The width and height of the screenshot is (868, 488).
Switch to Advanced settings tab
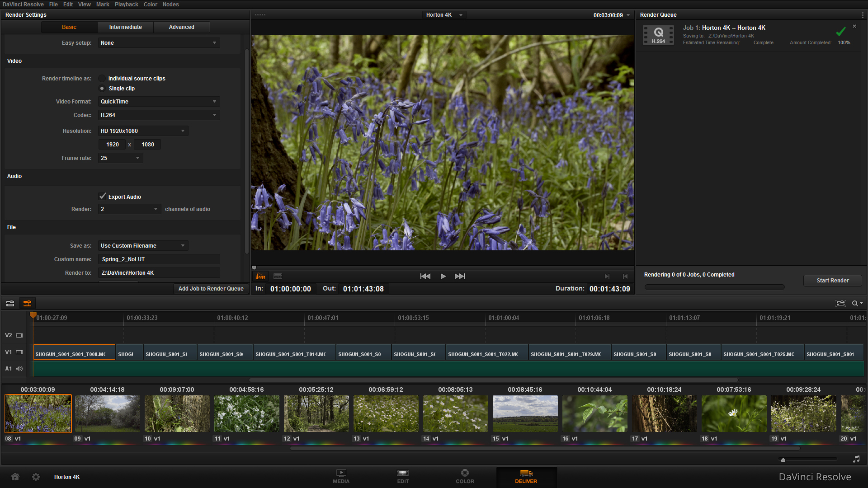[x=181, y=27]
